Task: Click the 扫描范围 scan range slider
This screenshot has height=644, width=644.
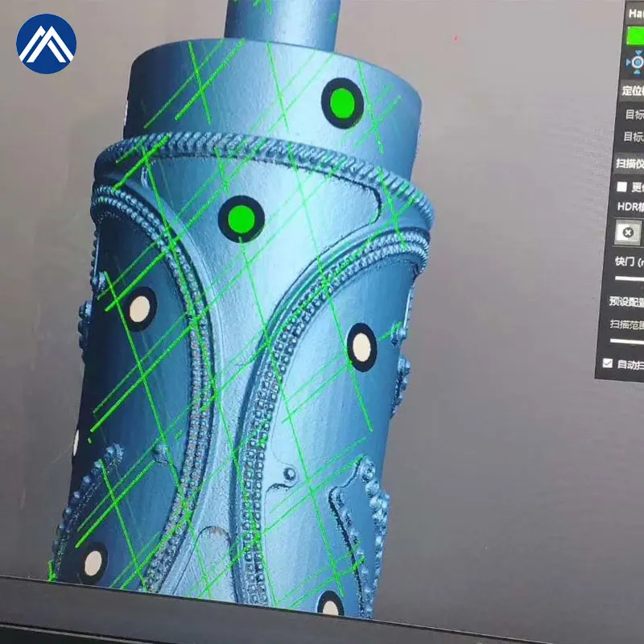Action: (x=628, y=341)
